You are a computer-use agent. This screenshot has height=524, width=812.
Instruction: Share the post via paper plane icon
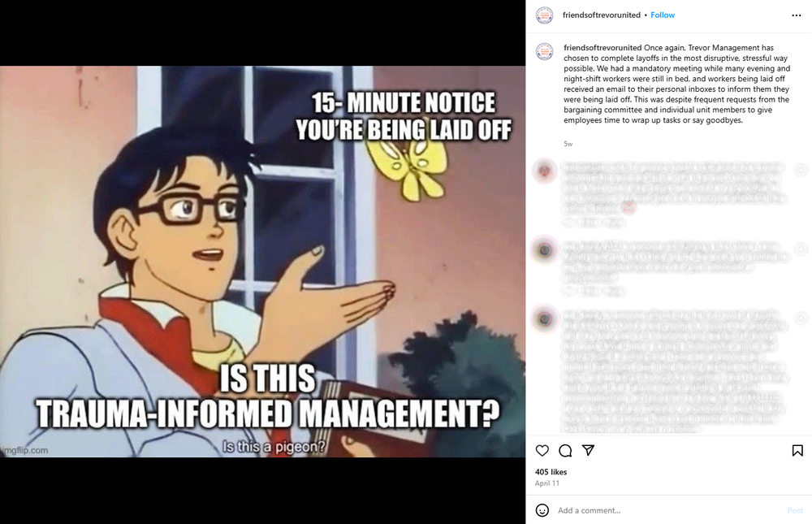(588, 450)
